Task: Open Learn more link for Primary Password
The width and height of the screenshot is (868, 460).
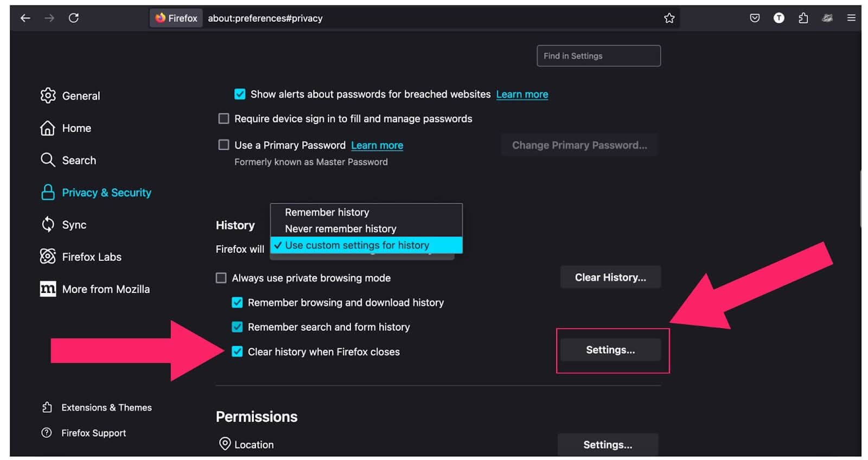Action: pyautogui.click(x=377, y=145)
